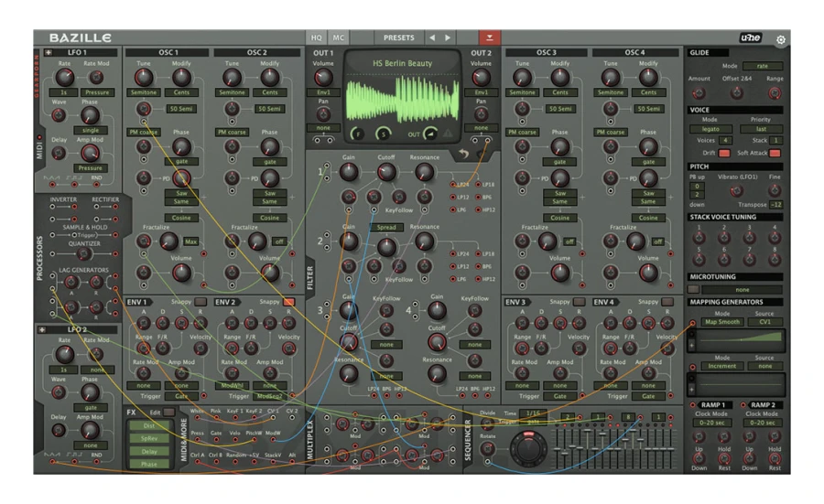Screen dimensions: 824x504
Task: Click sequencer Time '1/16' field
Action: [533, 413]
